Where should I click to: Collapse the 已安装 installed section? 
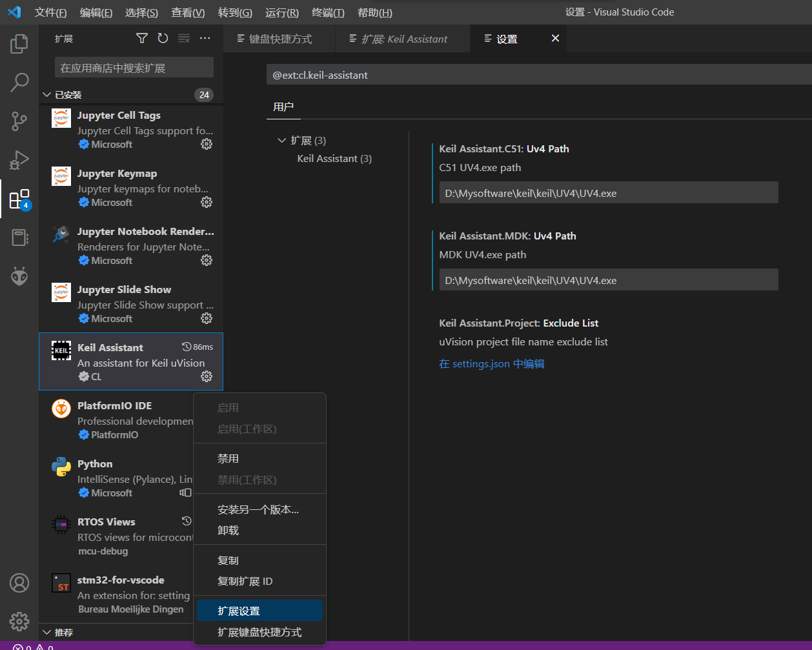tap(46, 95)
